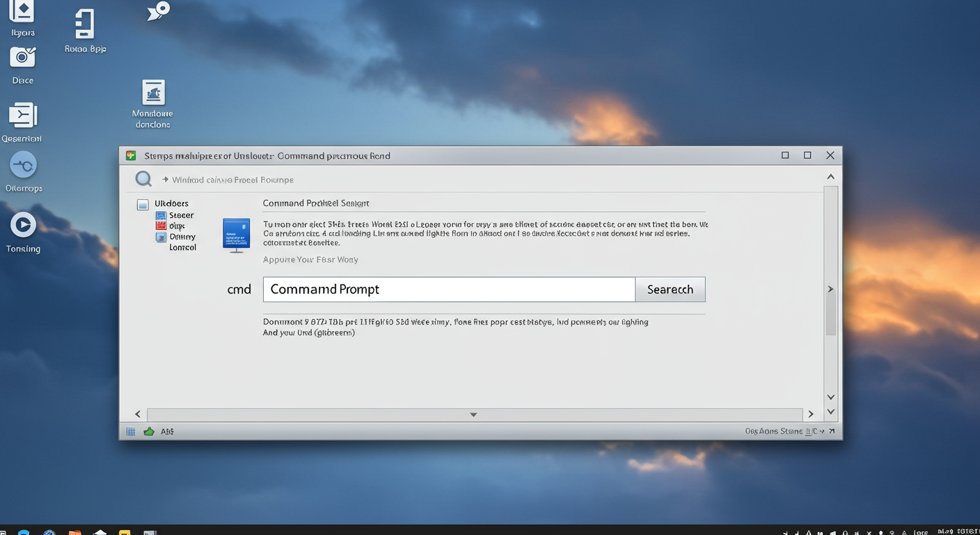Open the camera desktop icon labeled Dace
The width and height of the screenshot is (980, 535).
[23, 58]
